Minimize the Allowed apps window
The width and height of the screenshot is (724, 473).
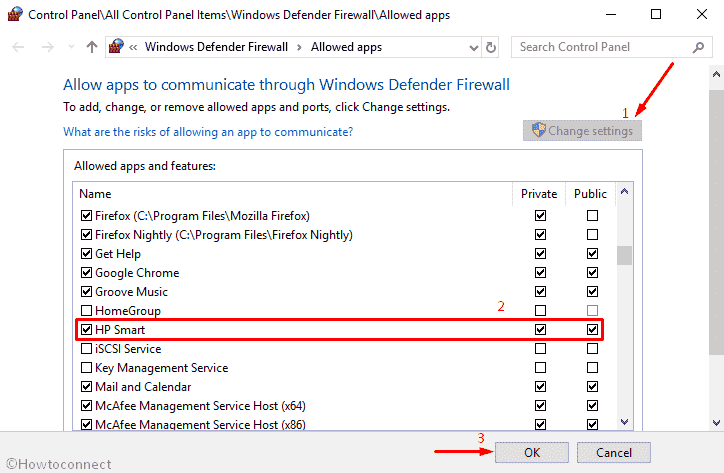[x=611, y=14]
